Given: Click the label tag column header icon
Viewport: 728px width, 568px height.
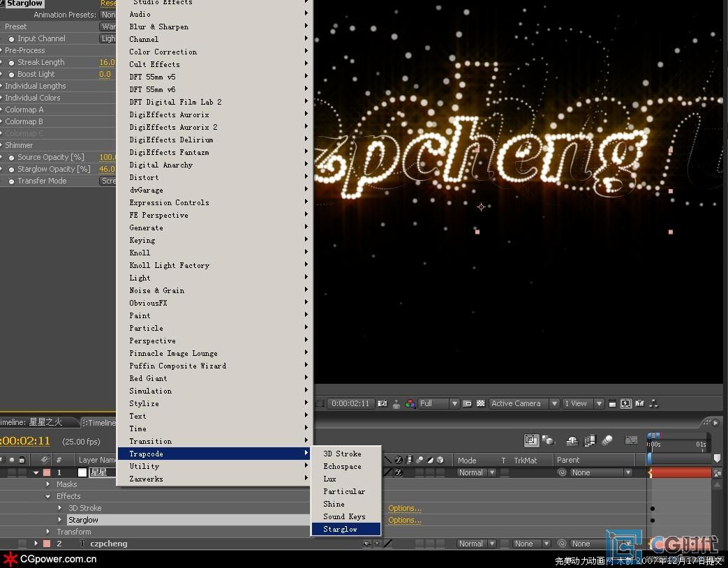Looking at the screenshot, I should click(x=45, y=460).
